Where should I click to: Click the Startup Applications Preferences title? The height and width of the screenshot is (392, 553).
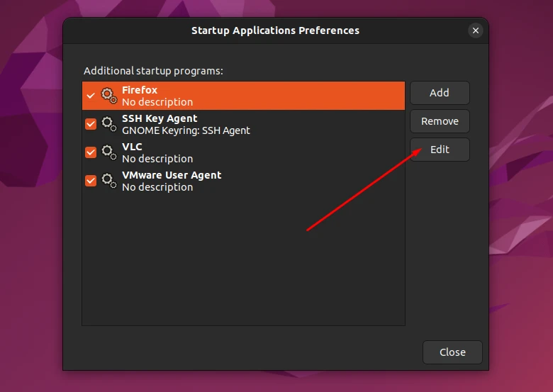pos(276,30)
